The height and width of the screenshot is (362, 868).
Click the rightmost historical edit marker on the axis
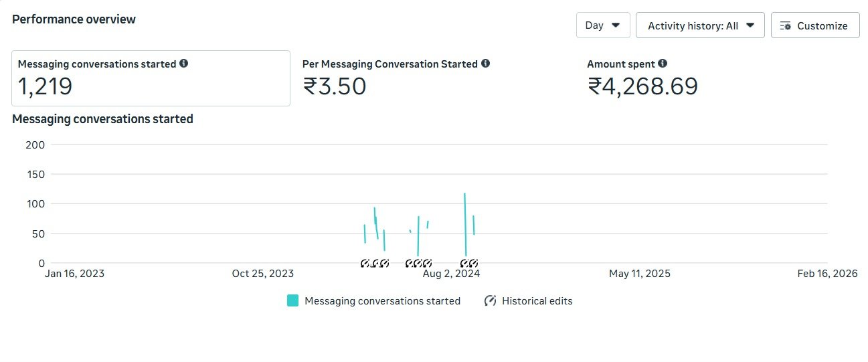[472, 263]
